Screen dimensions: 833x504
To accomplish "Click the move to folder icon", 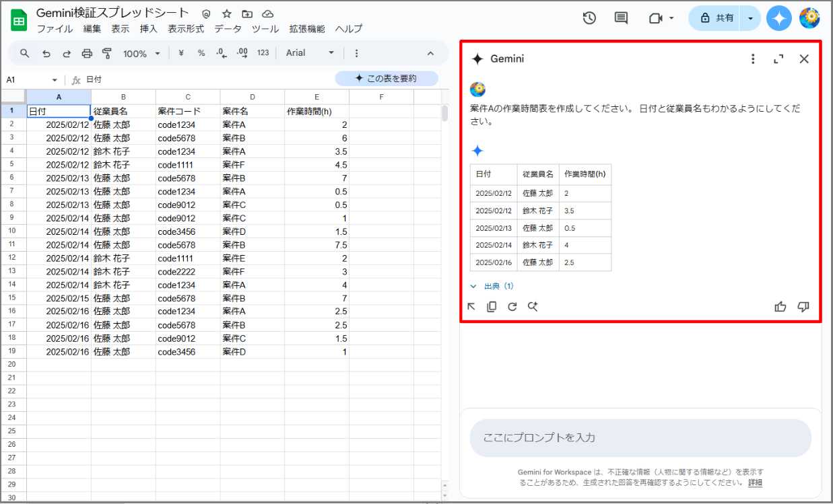I will pyautogui.click(x=247, y=13).
